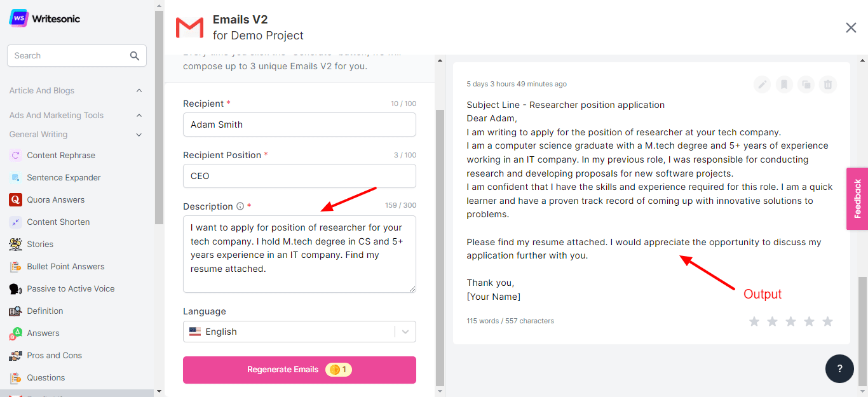
Task: Select Passive to Active Voice tool
Action: (x=71, y=289)
